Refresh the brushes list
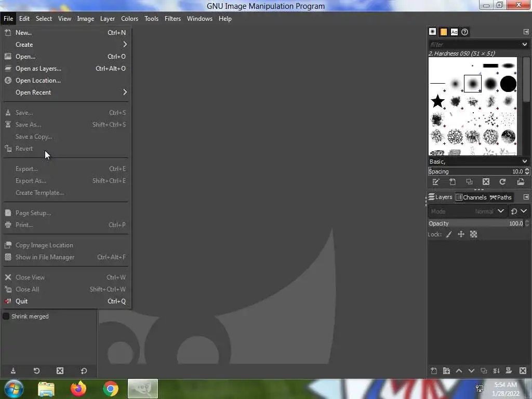The image size is (532, 399). click(502, 182)
